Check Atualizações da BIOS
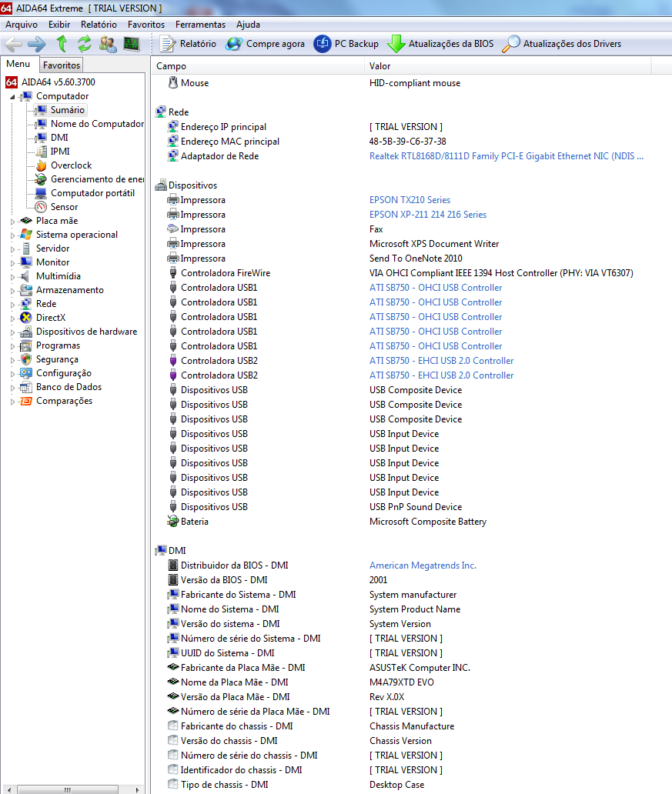672x794 pixels. (x=440, y=44)
